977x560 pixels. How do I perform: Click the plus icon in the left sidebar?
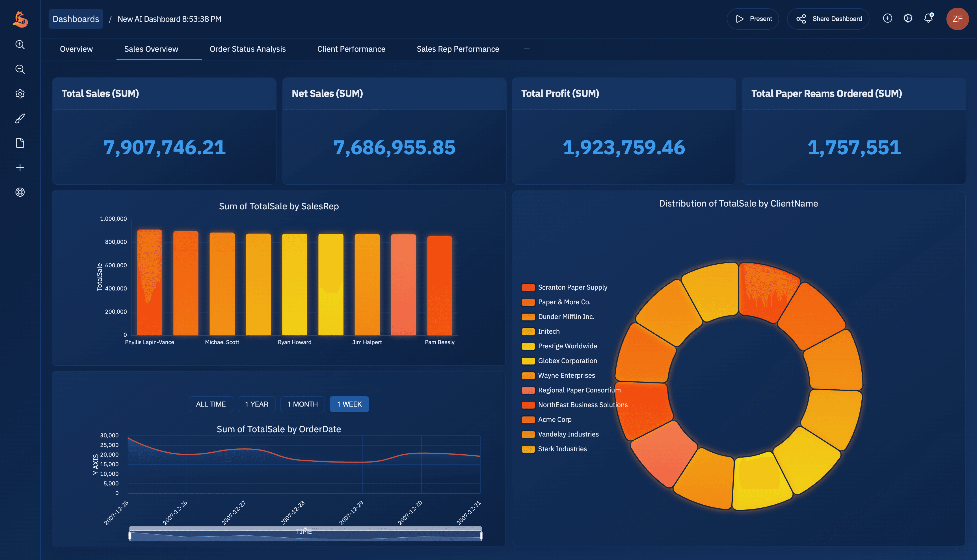[x=20, y=168]
